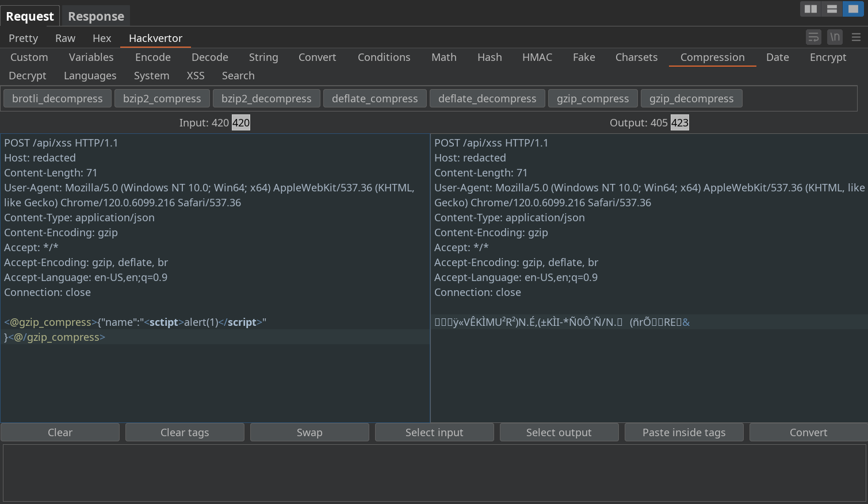Click the deflate_compress tag button
This screenshot has width=868, height=504.
pyautogui.click(x=375, y=99)
